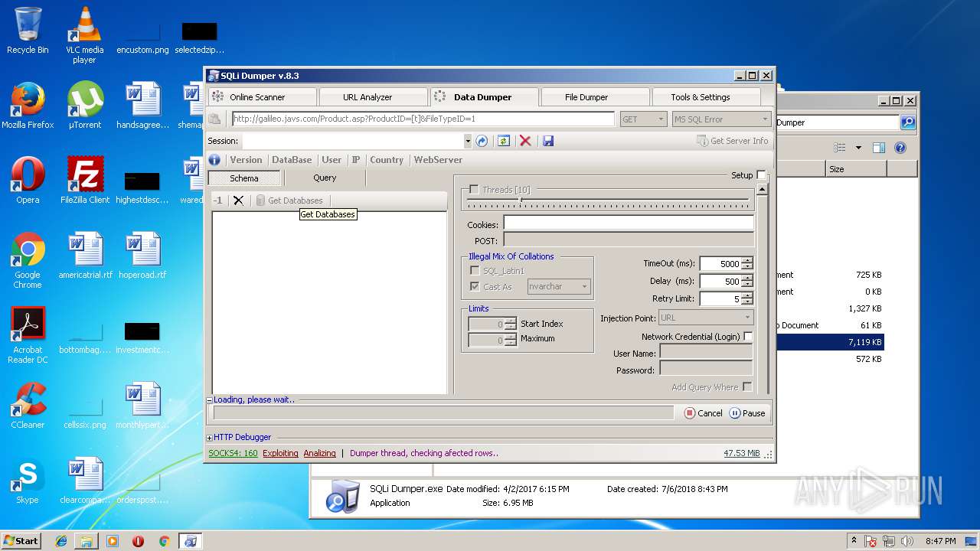
Task: Click Explorer window search magnifier icon
Action: pos(908,122)
